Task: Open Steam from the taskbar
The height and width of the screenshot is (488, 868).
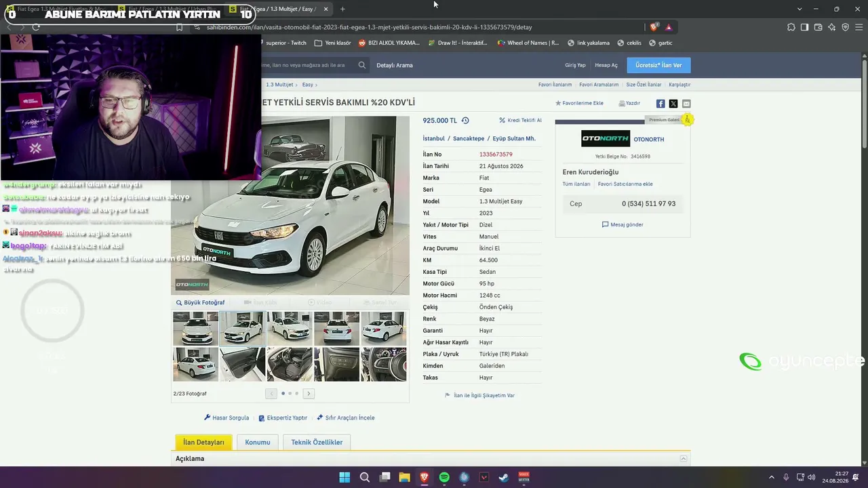Action: click(504, 477)
